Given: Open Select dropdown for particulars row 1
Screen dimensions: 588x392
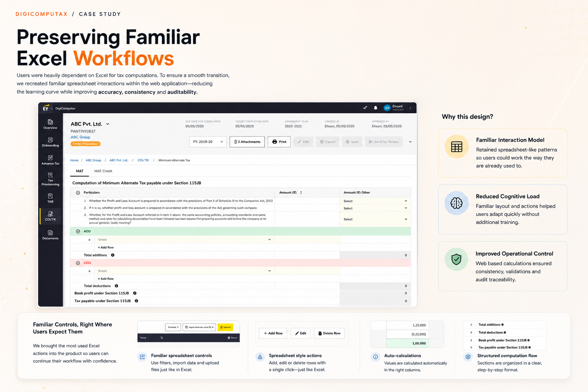Looking at the screenshot, I should 375,201.
